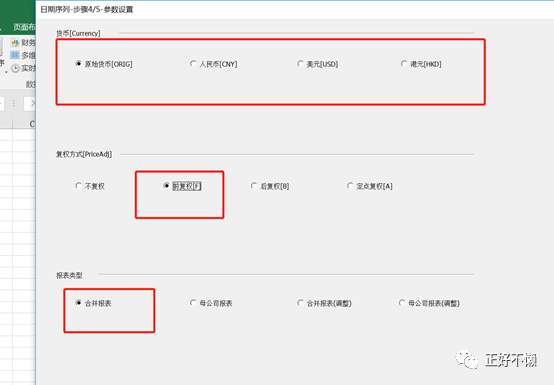
Task: Open the 页面布局 ribbon tab in Excel
Action: [x=24, y=27]
